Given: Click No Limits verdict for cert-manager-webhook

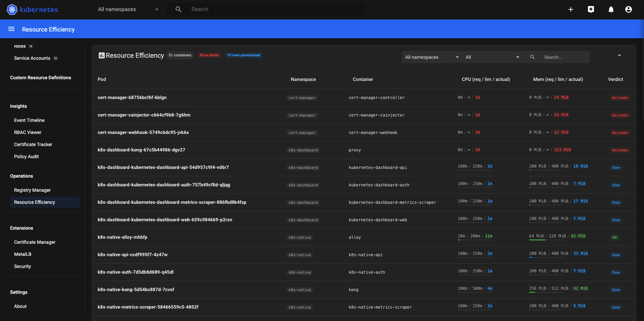Looking at the screenshot, I should tap(620, 133).
